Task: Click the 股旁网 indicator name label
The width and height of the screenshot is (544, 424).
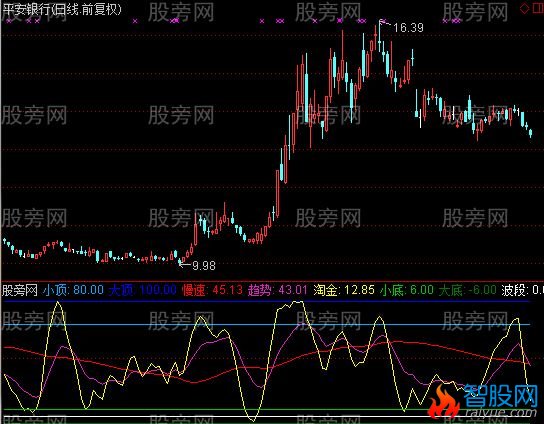Action: 20,290
